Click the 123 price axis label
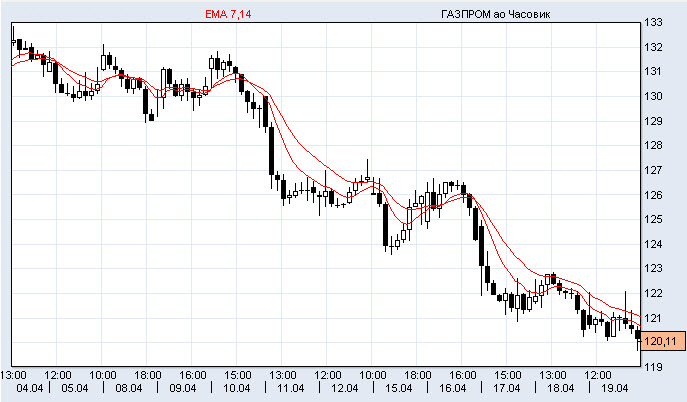Image resolution: width=687 pixels, height=402 pixels. [653, 268]
